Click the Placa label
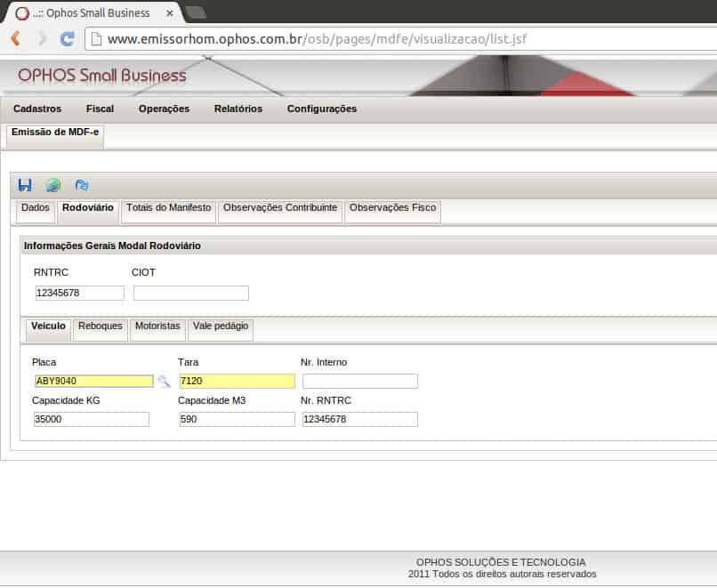The height and width of the screenshot is (588, 717). pyautogui.click(x=44, y=362)
